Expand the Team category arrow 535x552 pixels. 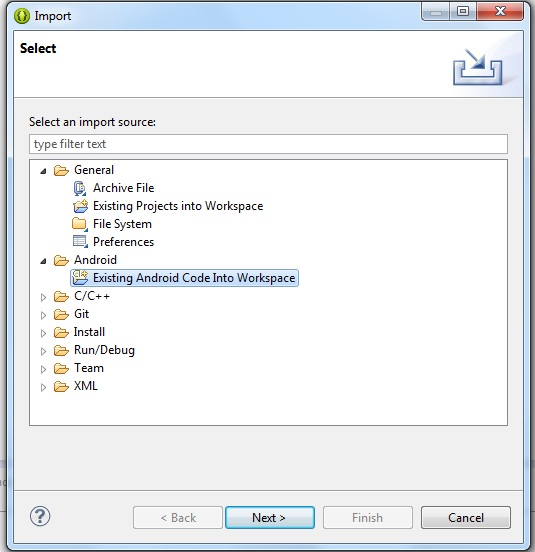[43, 369]
